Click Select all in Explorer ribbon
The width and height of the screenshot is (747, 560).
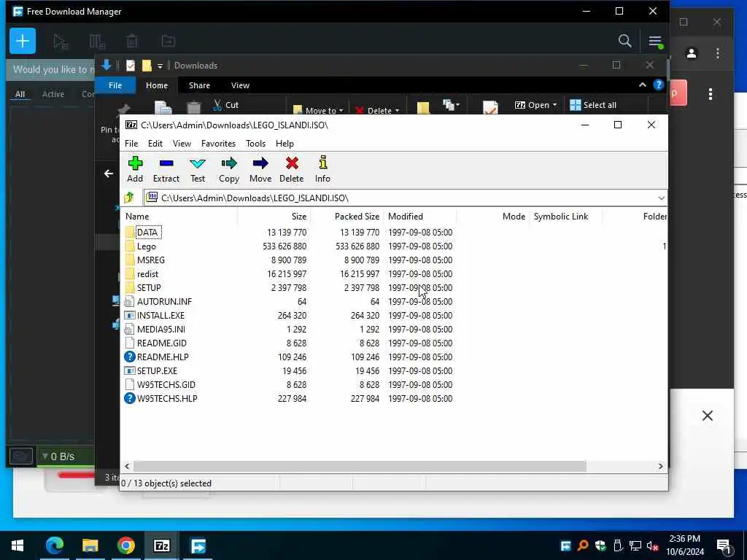click(593, 105)
